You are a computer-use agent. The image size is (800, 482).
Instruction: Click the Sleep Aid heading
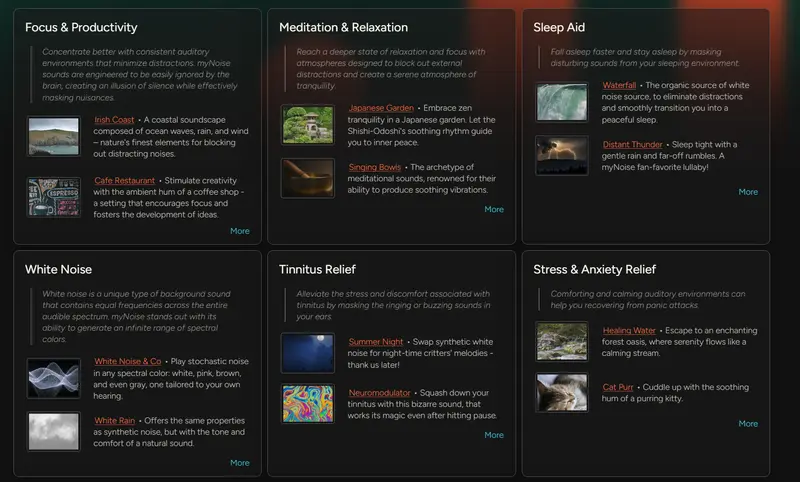click(x=559, y=28)
